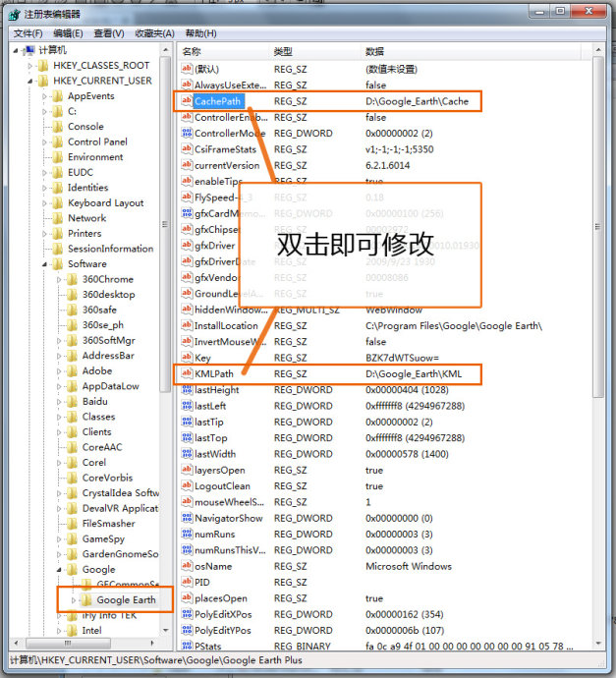Collapse the HKEY_CURRENT_USER node

pyautogui.click(x=31, y=81)
